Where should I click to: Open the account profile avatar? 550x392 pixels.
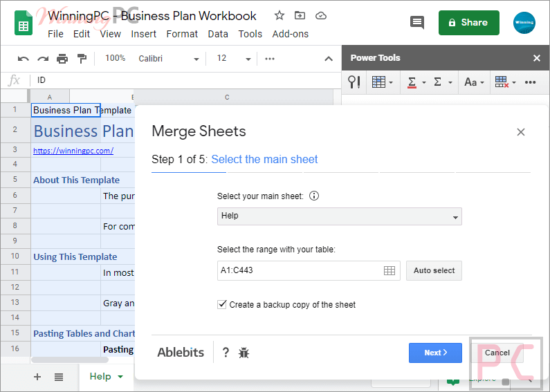coord(524,23)
